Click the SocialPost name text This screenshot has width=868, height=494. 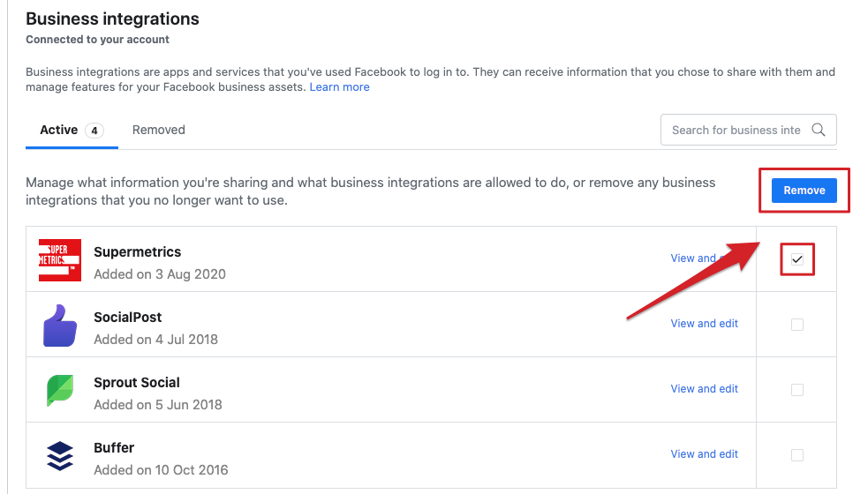point(127,317)
